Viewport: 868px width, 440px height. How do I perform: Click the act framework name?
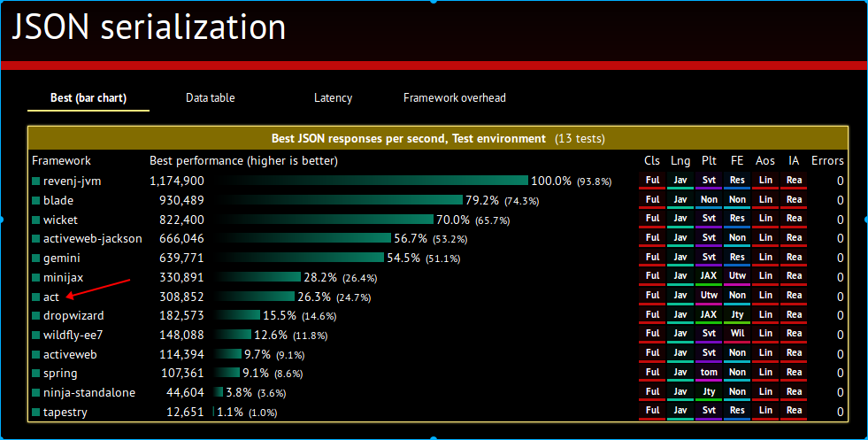(51, 297)
